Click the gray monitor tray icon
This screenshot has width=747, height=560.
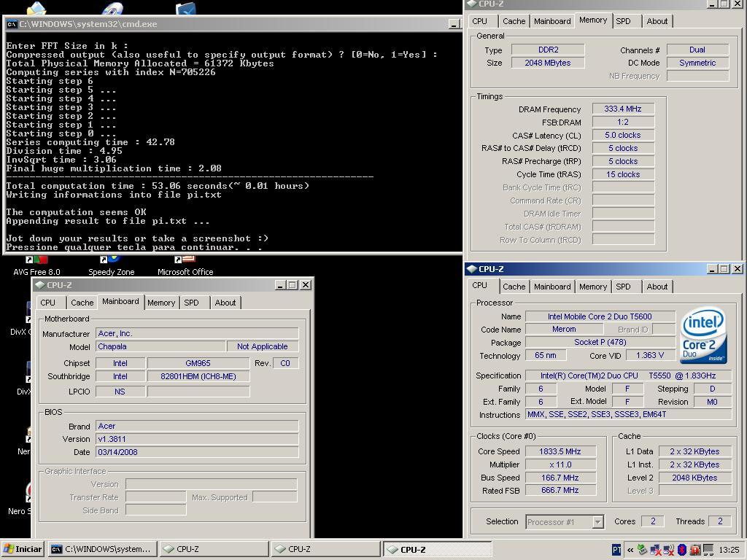(x=708, y=550)
